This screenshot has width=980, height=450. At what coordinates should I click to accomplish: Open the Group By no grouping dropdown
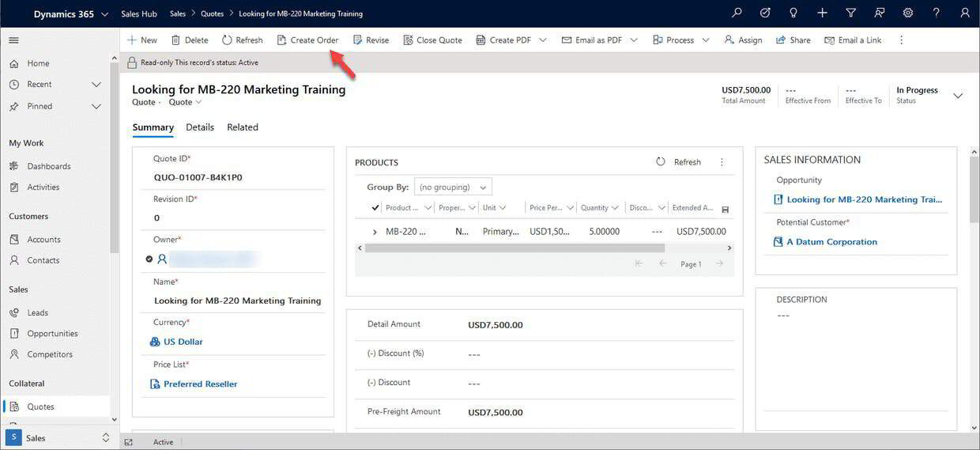(453, 187)
